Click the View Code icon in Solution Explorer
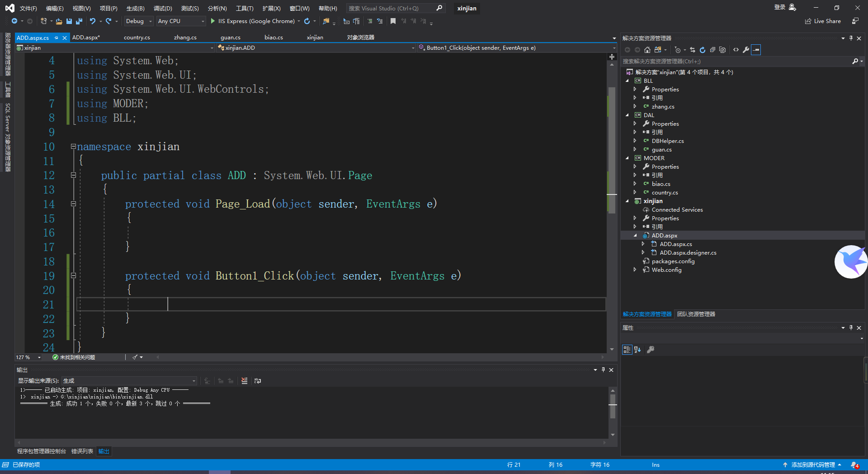This screenshot has height=474, width=868. coord(736,50)
